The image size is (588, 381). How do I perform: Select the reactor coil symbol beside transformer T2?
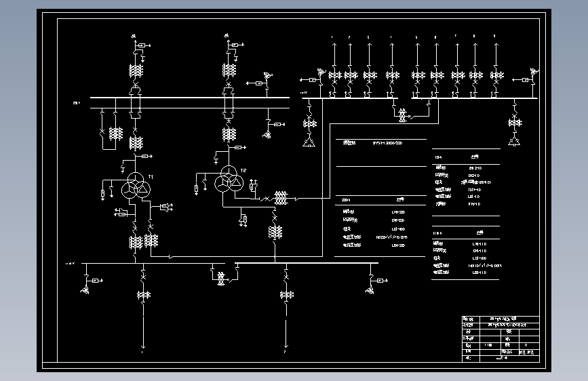tap(281, 198)
